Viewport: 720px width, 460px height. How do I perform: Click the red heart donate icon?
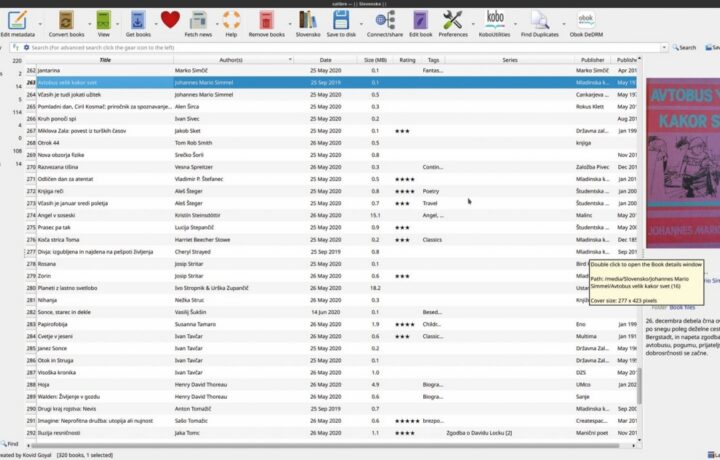tap(170, 20)
